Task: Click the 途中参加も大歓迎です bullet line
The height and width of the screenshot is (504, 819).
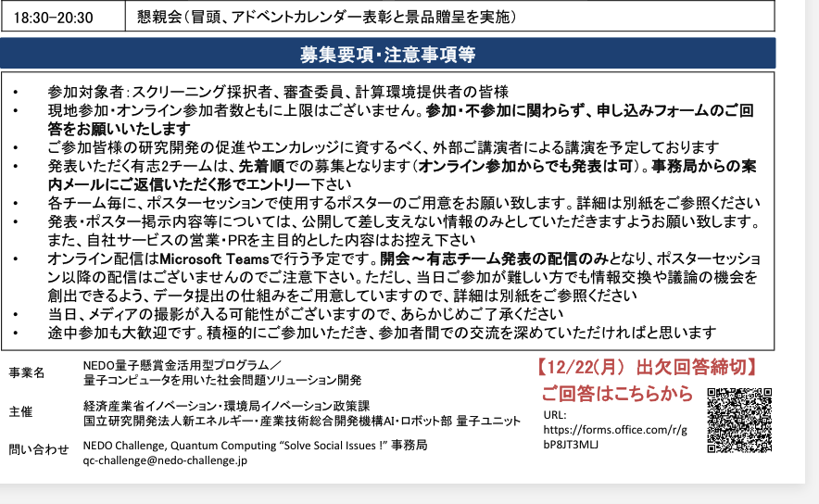Action: tap(382, 332)
